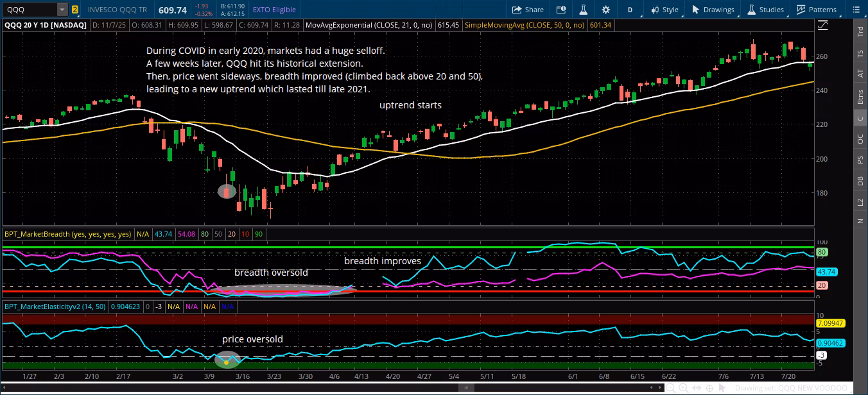Expand the QQQ symbol dropdown arrow
The width and height of the screenshot is (868, 395).
click(x=62, y=10)
